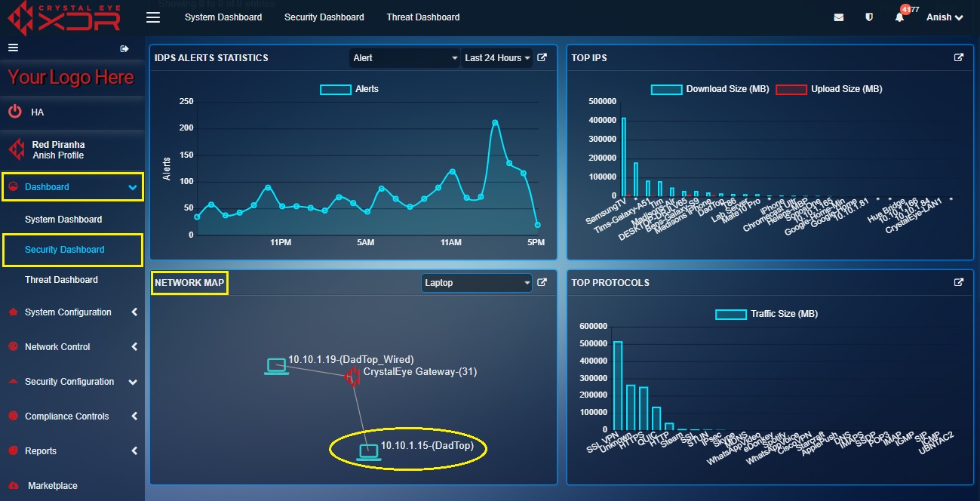Open System Dashboard in top navigation
The image size is (980, 501).
click(x=223, y=17)
